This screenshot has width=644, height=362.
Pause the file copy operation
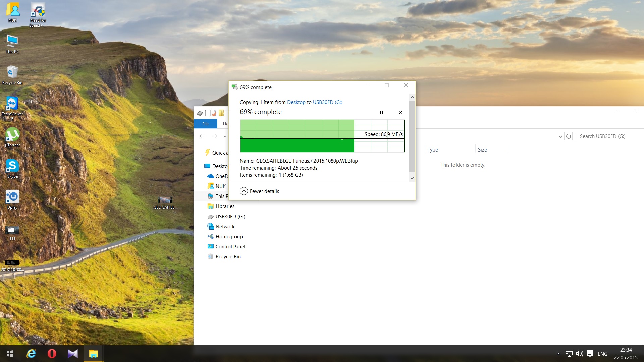point(381,112)
